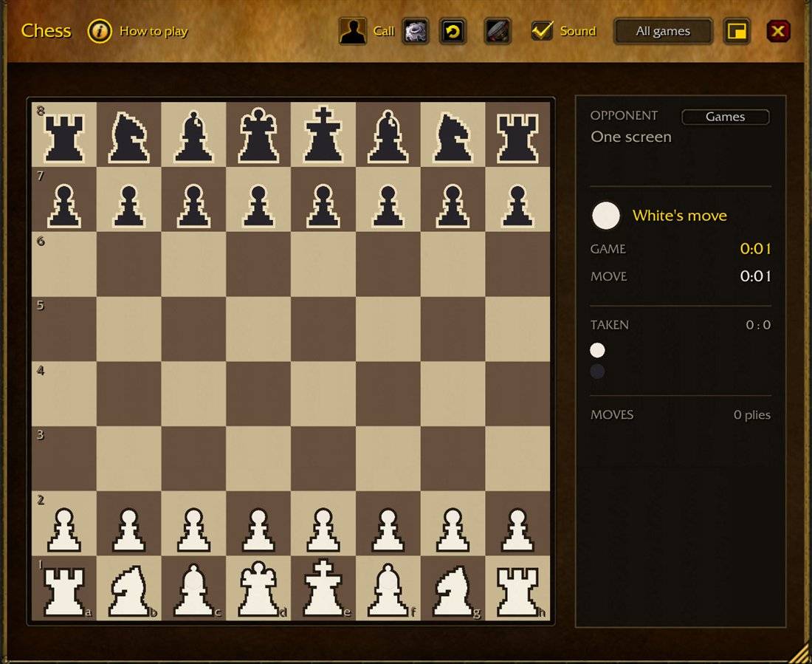
Task: Select the white knight on b1
Action: pos(129,590)
